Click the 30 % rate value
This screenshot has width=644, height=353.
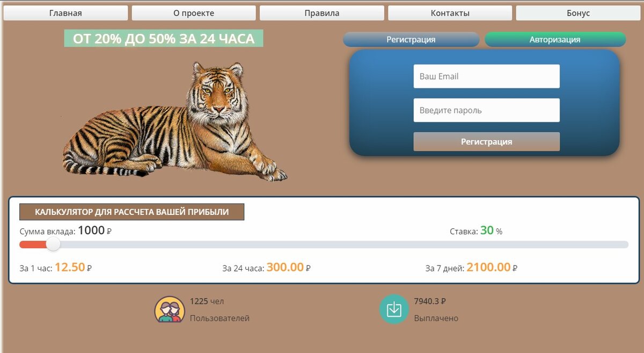pyautogui.click(x=491, y=231)
